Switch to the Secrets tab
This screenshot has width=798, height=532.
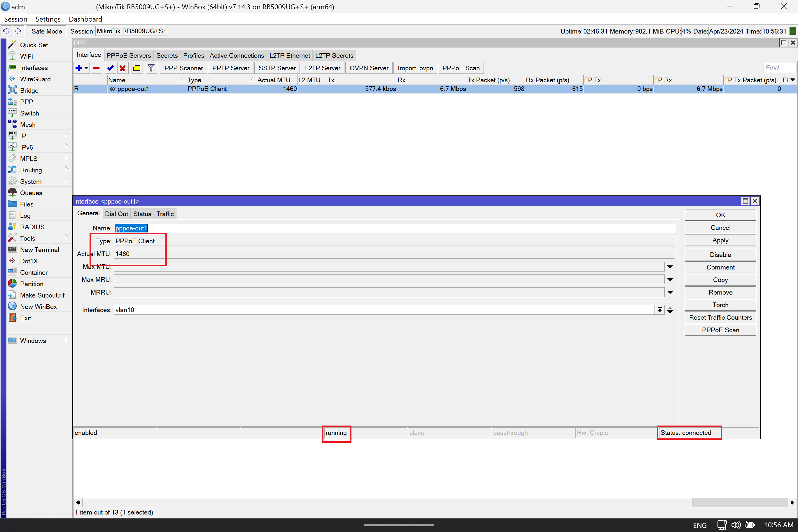point(167,55)
